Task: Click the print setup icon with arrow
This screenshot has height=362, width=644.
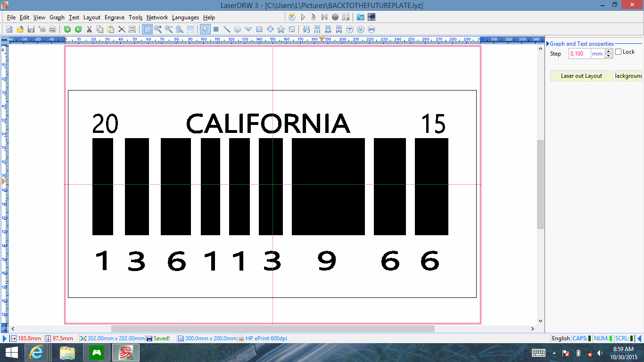Action: coord(42,29)
